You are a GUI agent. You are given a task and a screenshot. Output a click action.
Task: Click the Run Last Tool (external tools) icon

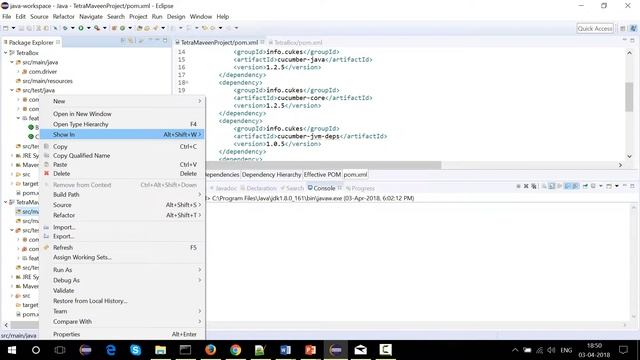tap(97, 28)
